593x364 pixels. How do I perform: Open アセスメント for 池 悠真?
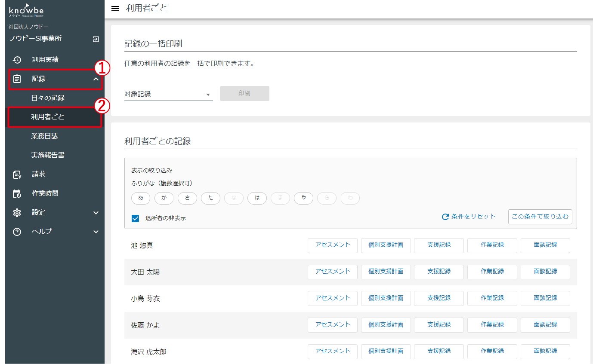(332, 245)
